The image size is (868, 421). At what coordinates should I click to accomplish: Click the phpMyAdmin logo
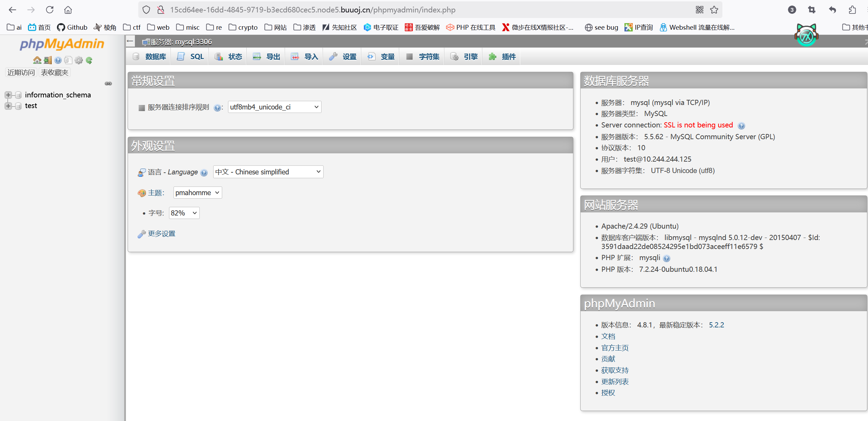tap(62, 44)
